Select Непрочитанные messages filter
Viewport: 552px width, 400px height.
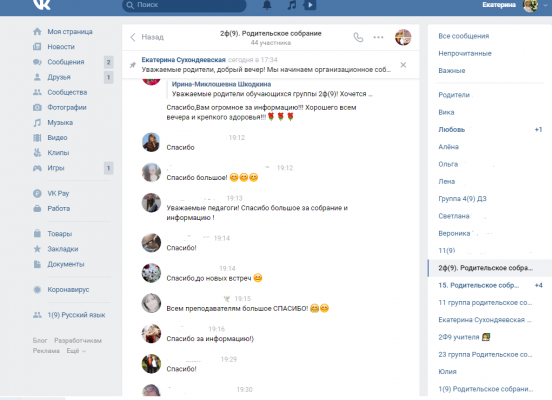point(465,54)
